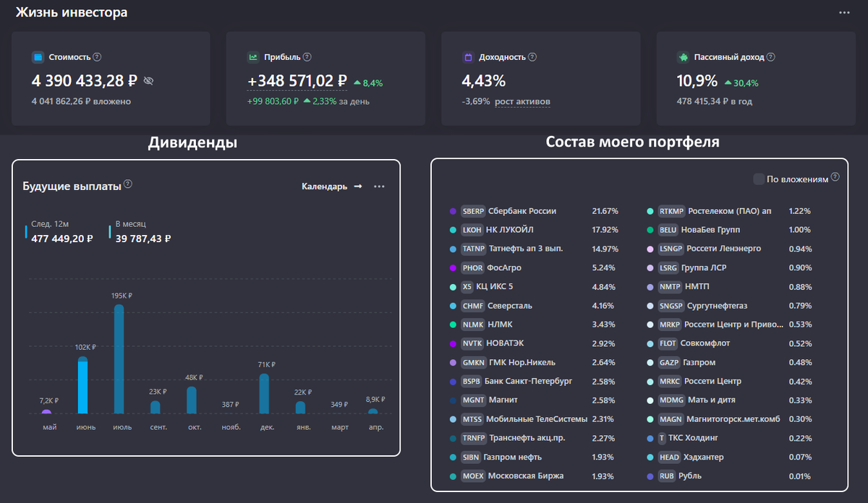Click the 478 415,34 ₽ в год text

[x=715, y=102]
